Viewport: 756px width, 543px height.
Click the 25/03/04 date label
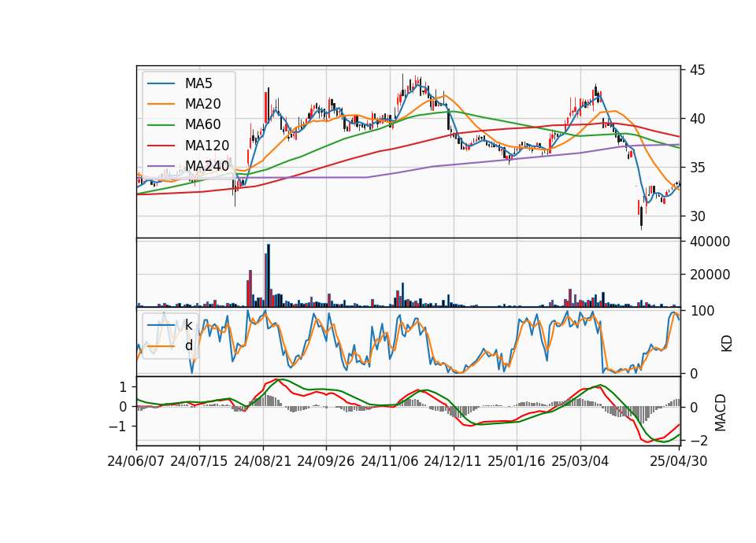pyautogui.click(x=580, y=462)
